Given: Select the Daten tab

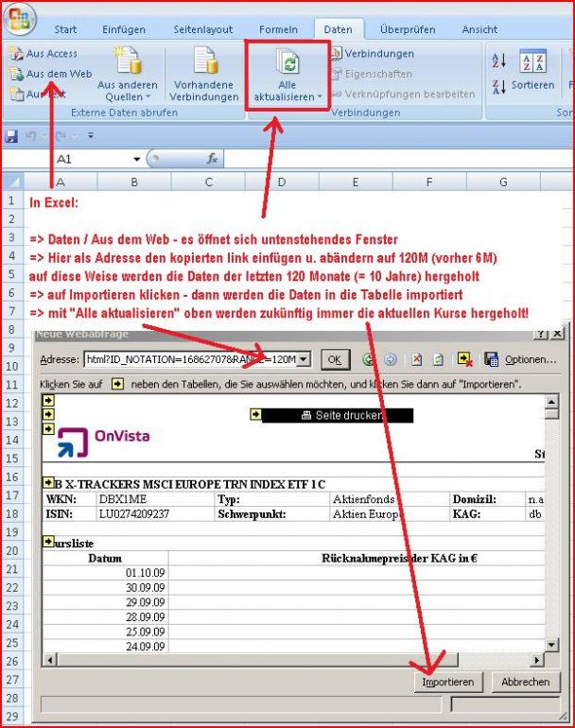Looking at the screenshot, I should click(339, 29).
